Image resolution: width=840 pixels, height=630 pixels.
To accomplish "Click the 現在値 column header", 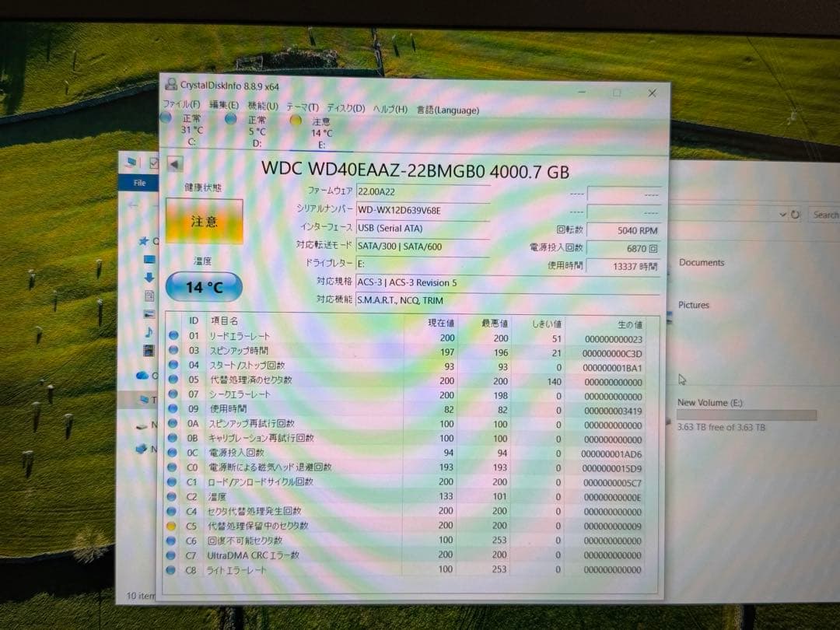I will coord(440,323).
